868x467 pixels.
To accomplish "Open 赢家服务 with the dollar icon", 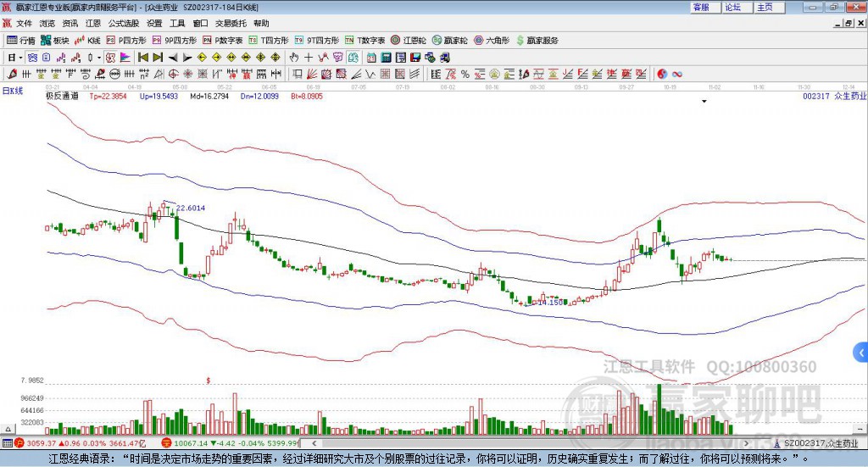I will (537, 41).
